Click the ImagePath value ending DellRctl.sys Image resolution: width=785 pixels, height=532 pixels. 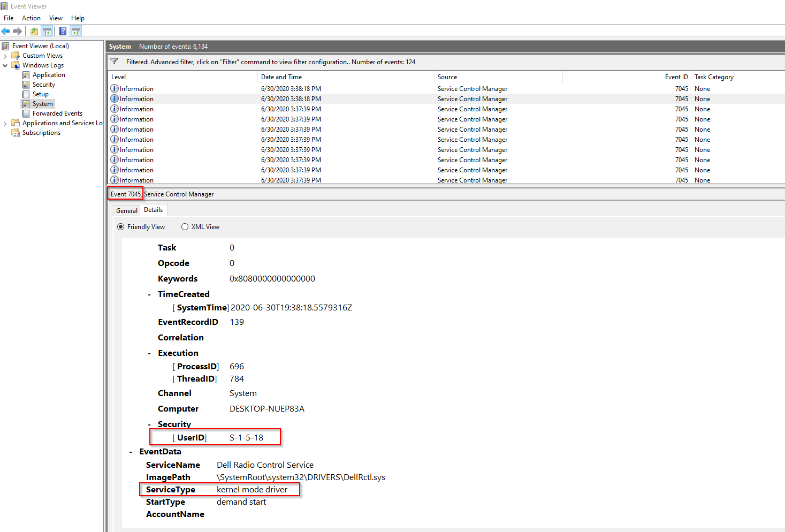301,477
